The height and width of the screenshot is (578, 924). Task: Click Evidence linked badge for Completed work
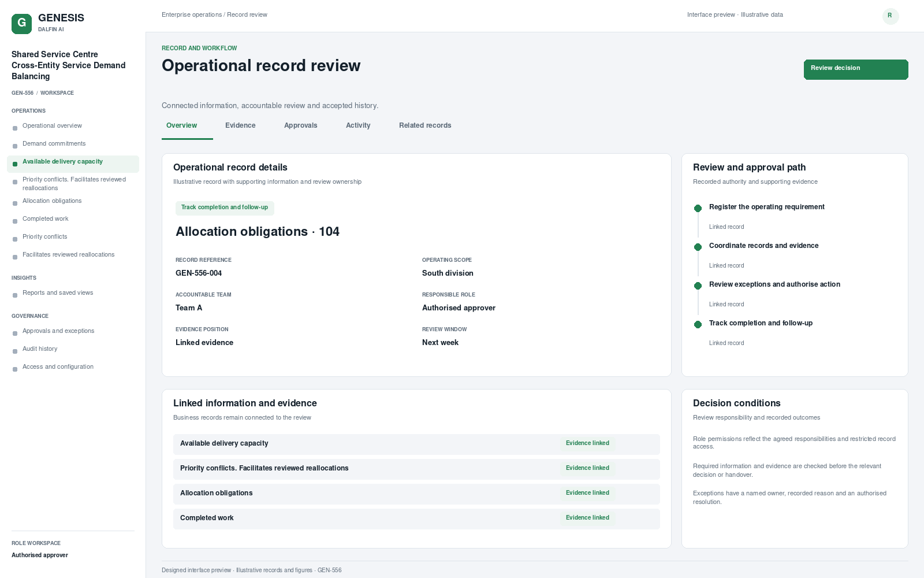[x=587, y=518]
